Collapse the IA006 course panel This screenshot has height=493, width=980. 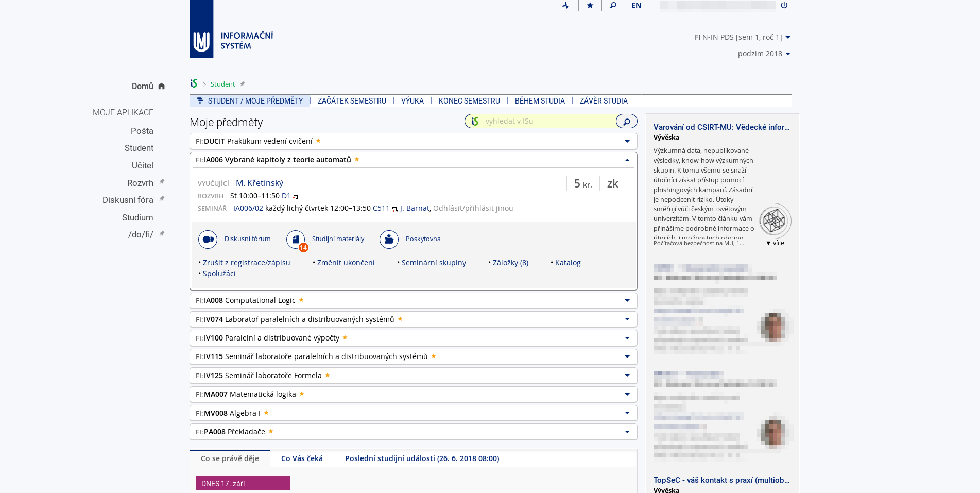pyautogui.click(x=627, y=160)
